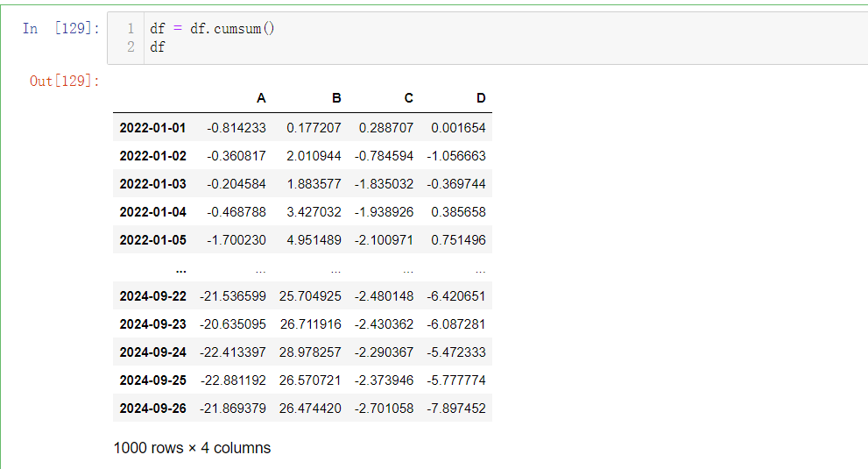Click the code line 'df = df.cumsum()'

(212, 28)
